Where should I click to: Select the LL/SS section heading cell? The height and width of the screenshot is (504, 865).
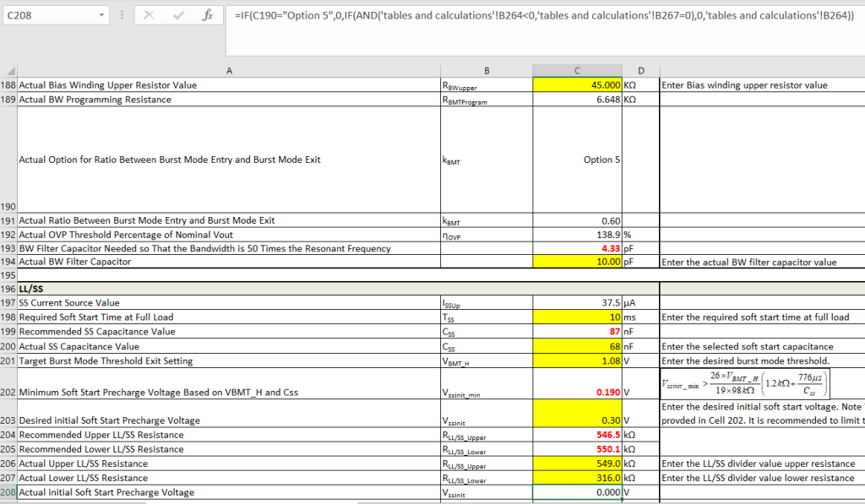pyautogui.click(x=229, y=289)
